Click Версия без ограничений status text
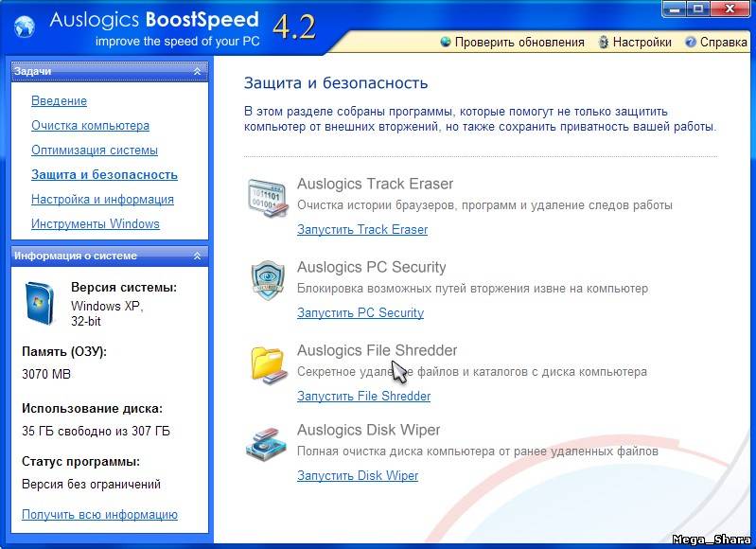756x549 pixels. click(91, 484)
